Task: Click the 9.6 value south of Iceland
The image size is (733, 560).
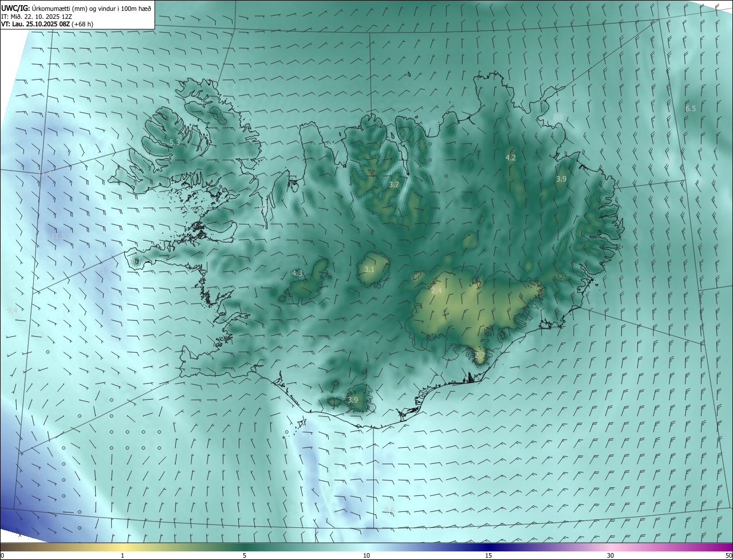Action: [389, 511]
